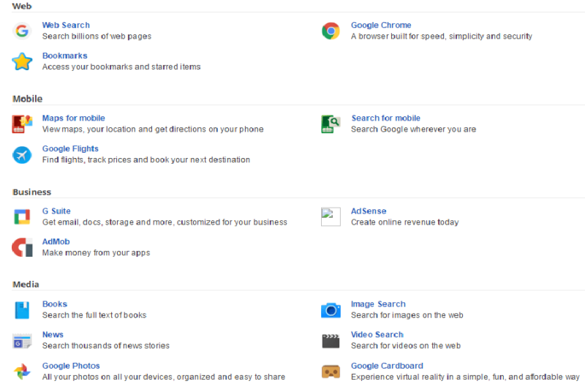The image size is (585, 392).
Task: Click 'Experience virtual reality' description text
Action: click(x=465, y=377)
